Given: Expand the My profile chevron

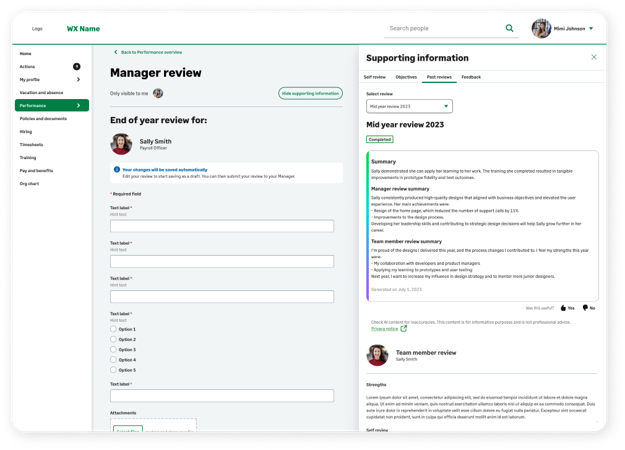Looking at the screenshot, I should (79, 79).
